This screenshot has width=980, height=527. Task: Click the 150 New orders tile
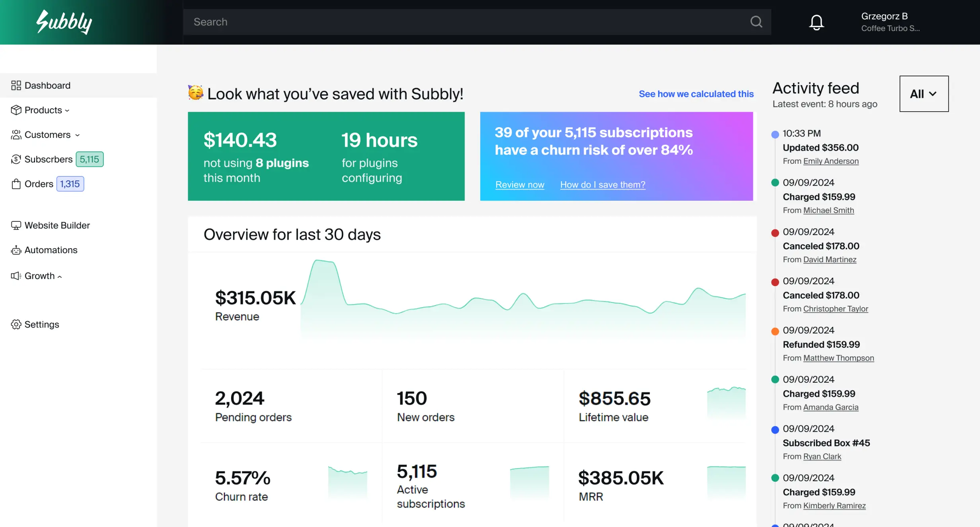coord(473,406)
